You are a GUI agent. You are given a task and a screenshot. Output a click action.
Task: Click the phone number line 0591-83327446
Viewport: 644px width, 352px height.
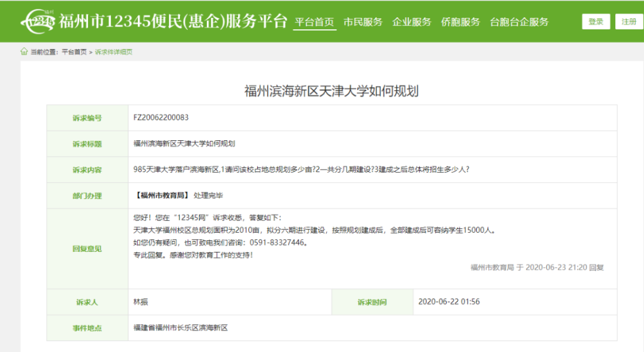click(221, 242)
